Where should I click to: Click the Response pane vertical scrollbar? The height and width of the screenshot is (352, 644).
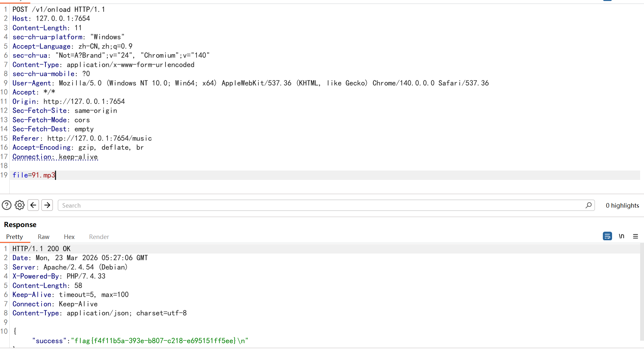tap(642, 291)
